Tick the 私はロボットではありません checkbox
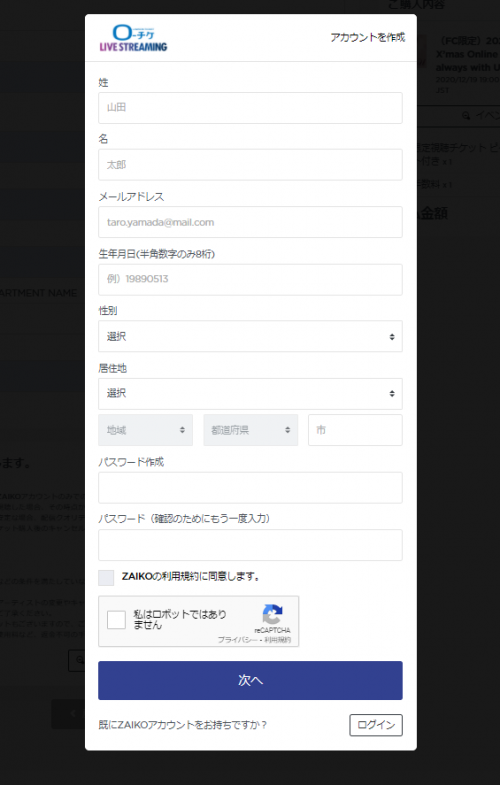This screenshot has width=500, height=785. click(116, 620)
